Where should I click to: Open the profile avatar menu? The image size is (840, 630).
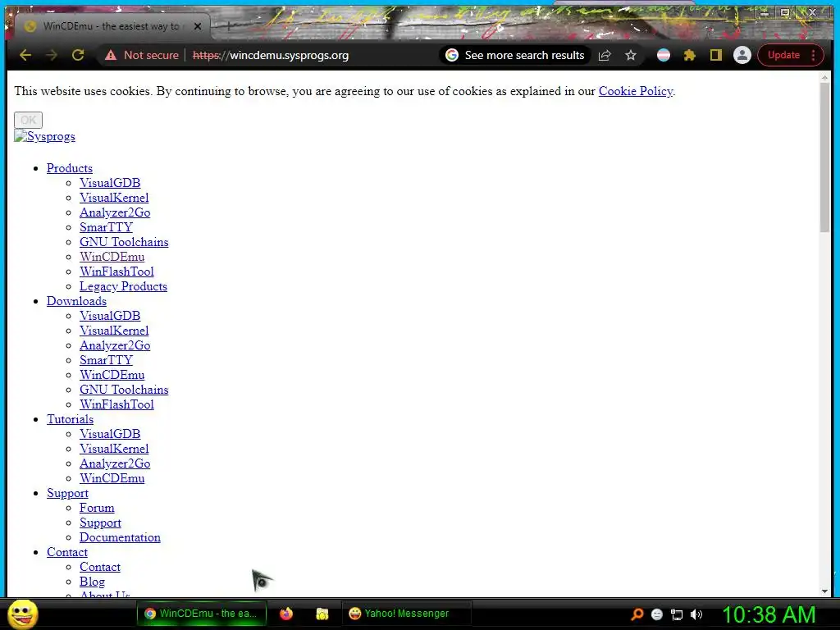742,55
